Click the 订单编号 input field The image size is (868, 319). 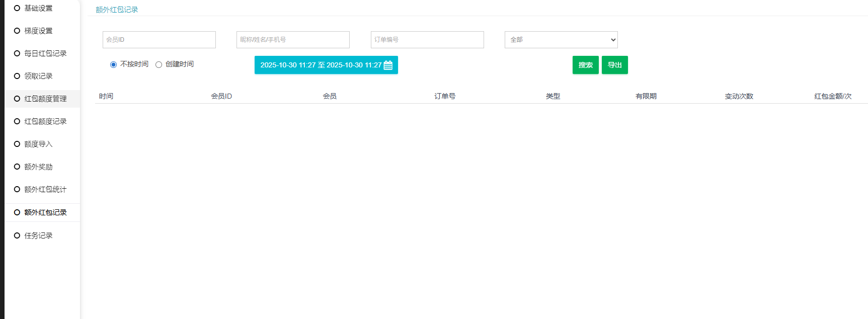click(427, 40)
